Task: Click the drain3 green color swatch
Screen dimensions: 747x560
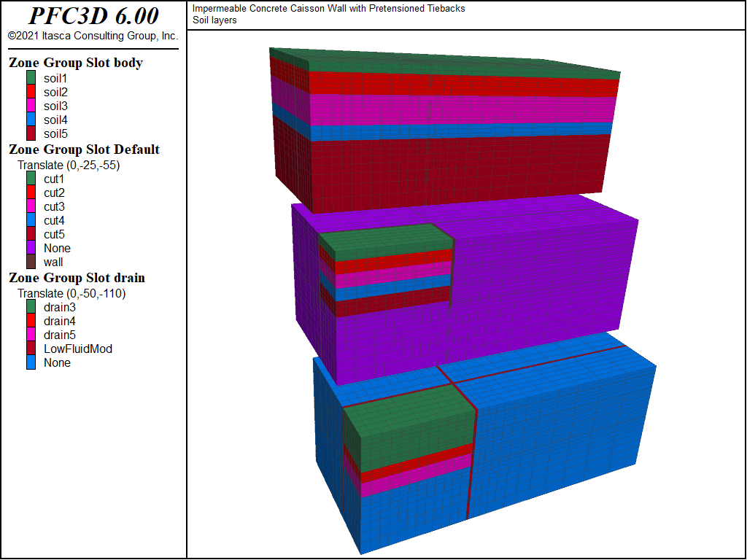Action: [x=31, y=307]
